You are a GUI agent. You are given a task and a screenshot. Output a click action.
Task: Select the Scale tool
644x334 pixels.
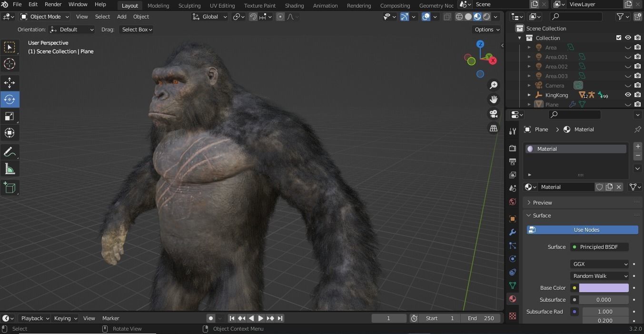[x=10, y=116]
